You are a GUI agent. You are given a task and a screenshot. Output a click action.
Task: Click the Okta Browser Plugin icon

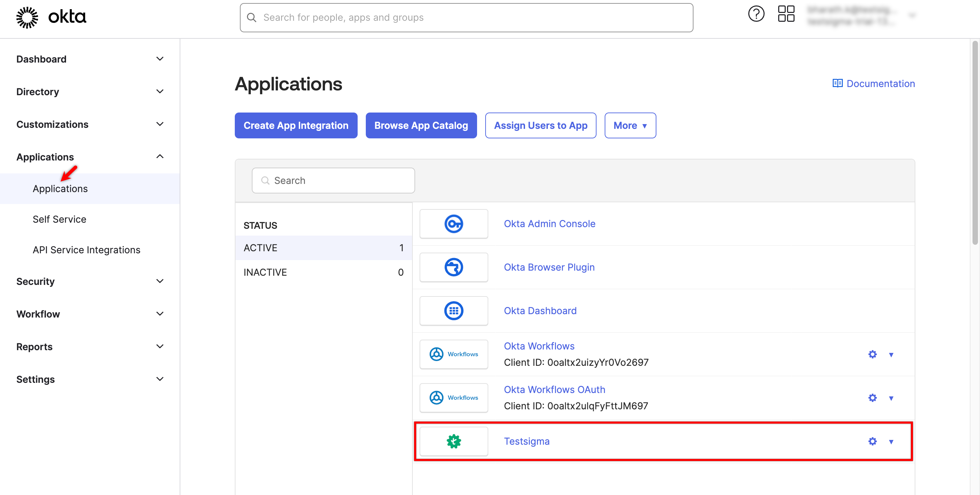[454, 267]
